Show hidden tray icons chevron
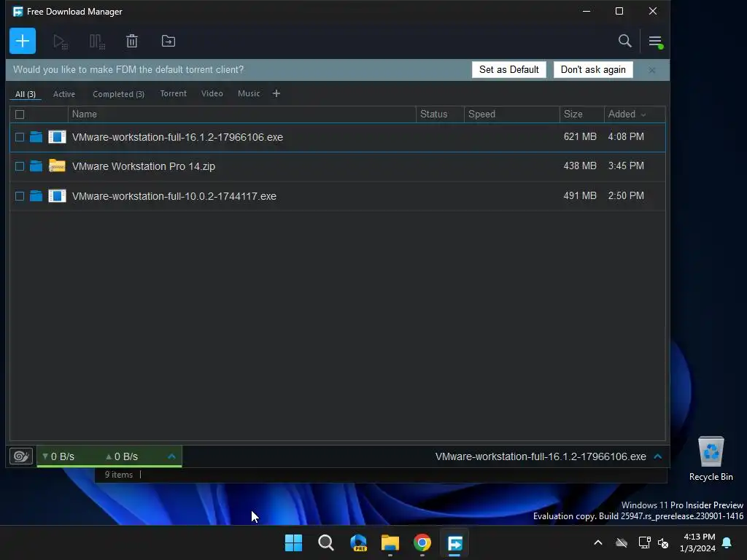 (598, 542)
